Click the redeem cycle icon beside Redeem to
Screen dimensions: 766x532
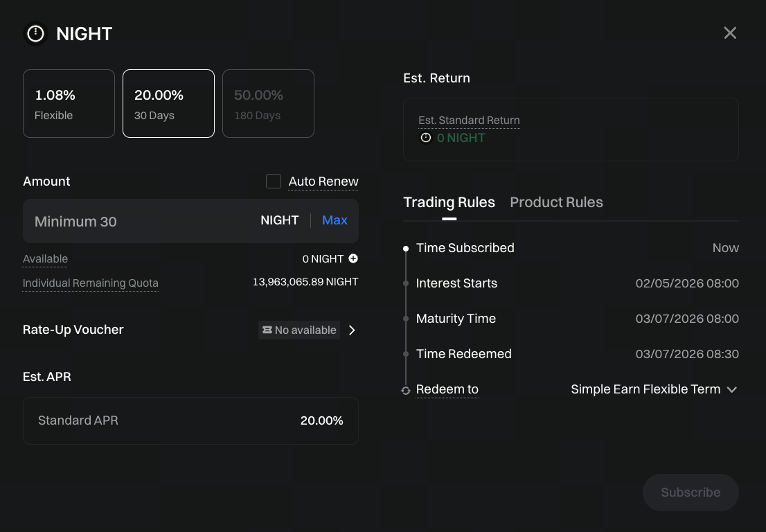coord(406,390)
